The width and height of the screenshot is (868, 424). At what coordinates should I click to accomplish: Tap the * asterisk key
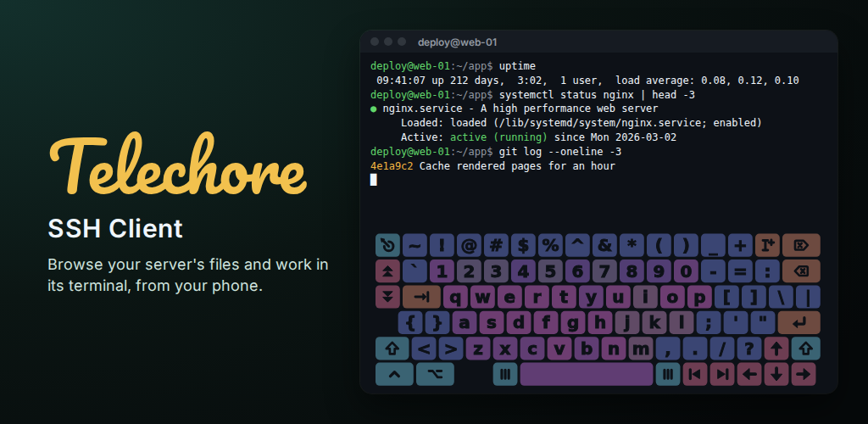coord(632,245)
